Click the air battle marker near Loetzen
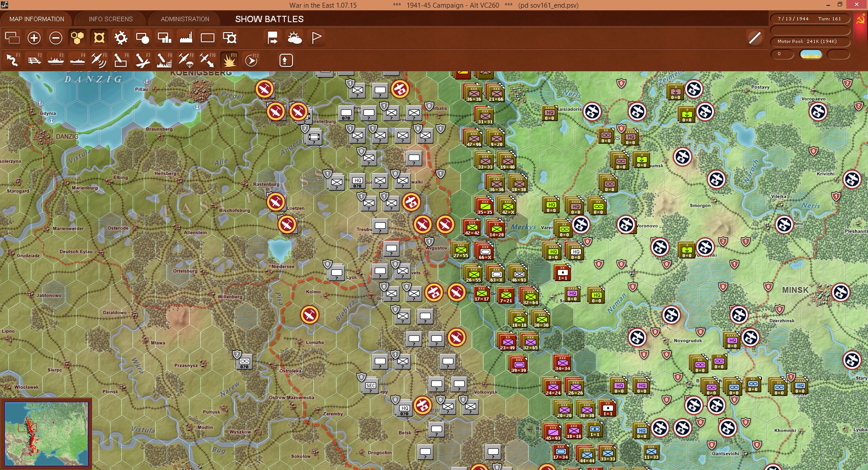This screenshot has height=470, width=868. [276, 202]
